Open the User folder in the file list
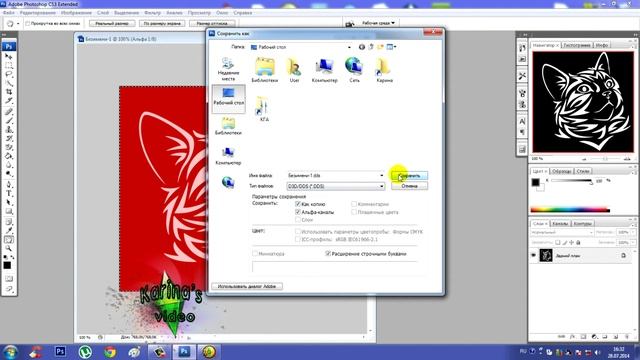Image resolution: width=640 pixels, height=360 pixels. point(294,70)
